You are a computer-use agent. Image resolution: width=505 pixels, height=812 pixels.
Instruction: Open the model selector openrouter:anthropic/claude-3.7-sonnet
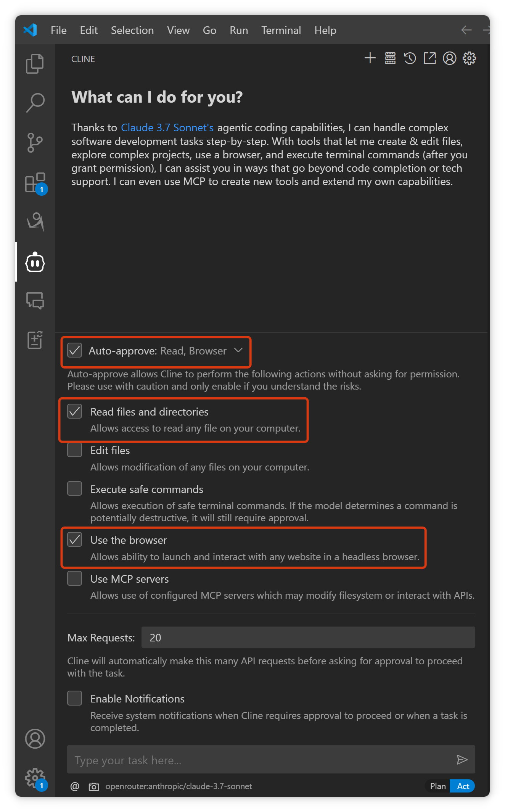[179, 786]
